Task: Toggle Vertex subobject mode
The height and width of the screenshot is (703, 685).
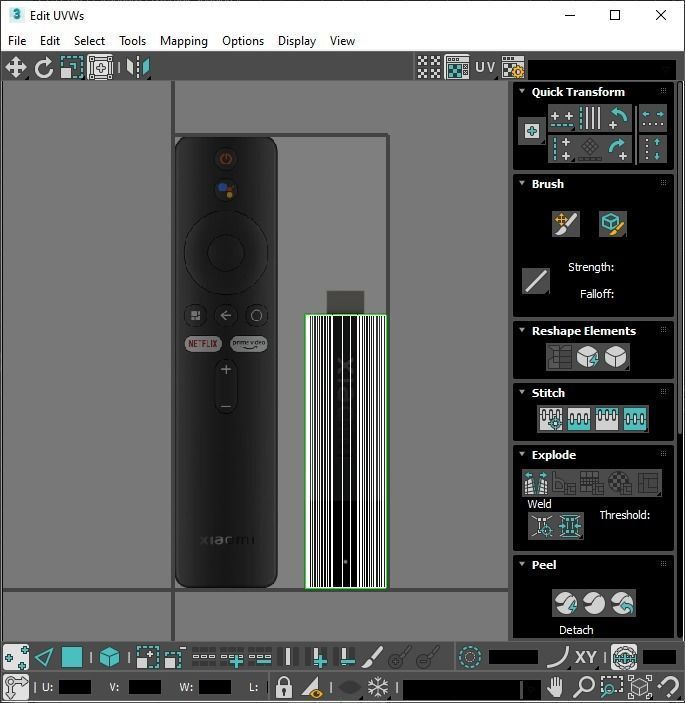Action: point(16,658)
